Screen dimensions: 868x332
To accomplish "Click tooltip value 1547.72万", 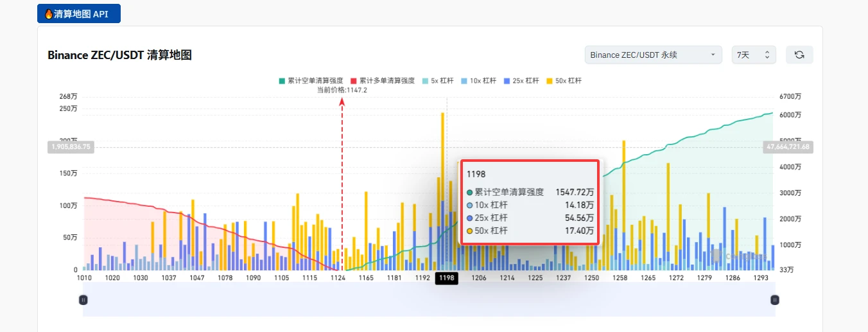I will tap(575, 192).
